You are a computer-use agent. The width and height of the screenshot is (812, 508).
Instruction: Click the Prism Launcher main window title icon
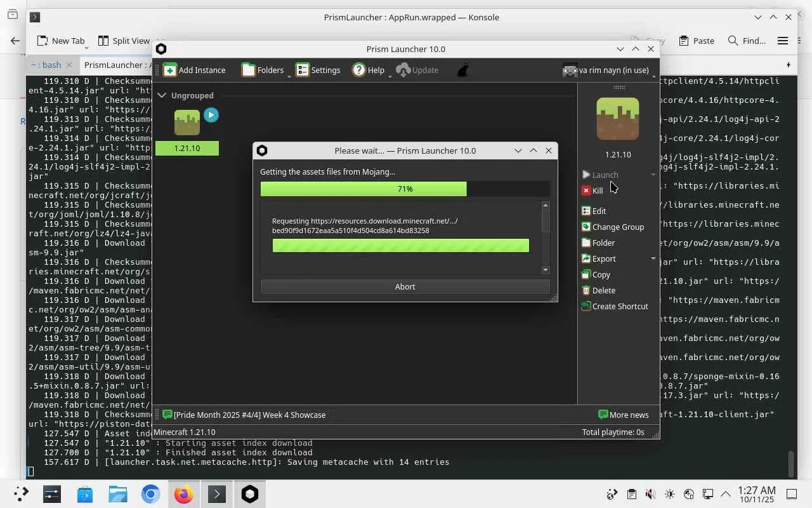(x=161, y=49)
